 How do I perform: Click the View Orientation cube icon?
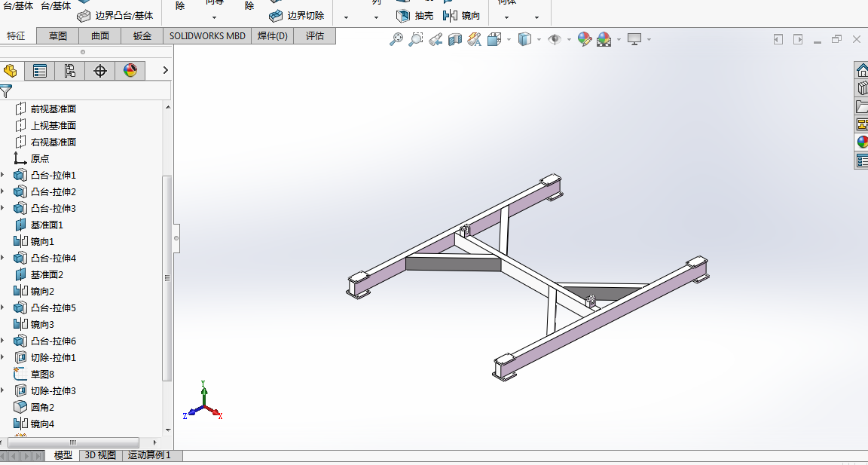point(494,39)
